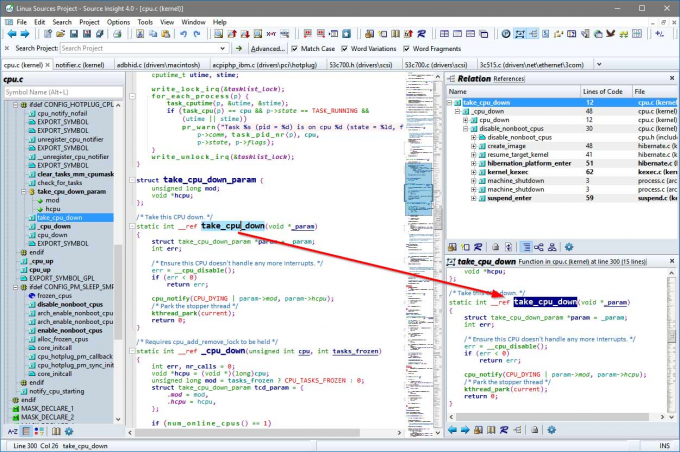This screenshot has width=680, height=452.
Task: Switch to the notifier.c (kernel) tab
Action: click(x=80, y=65)
